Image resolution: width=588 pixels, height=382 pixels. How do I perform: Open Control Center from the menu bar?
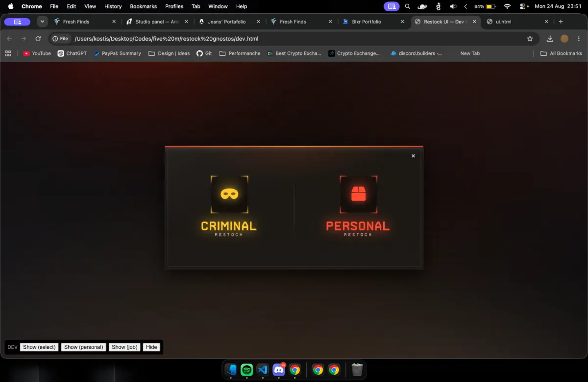[x=523, y=6]
